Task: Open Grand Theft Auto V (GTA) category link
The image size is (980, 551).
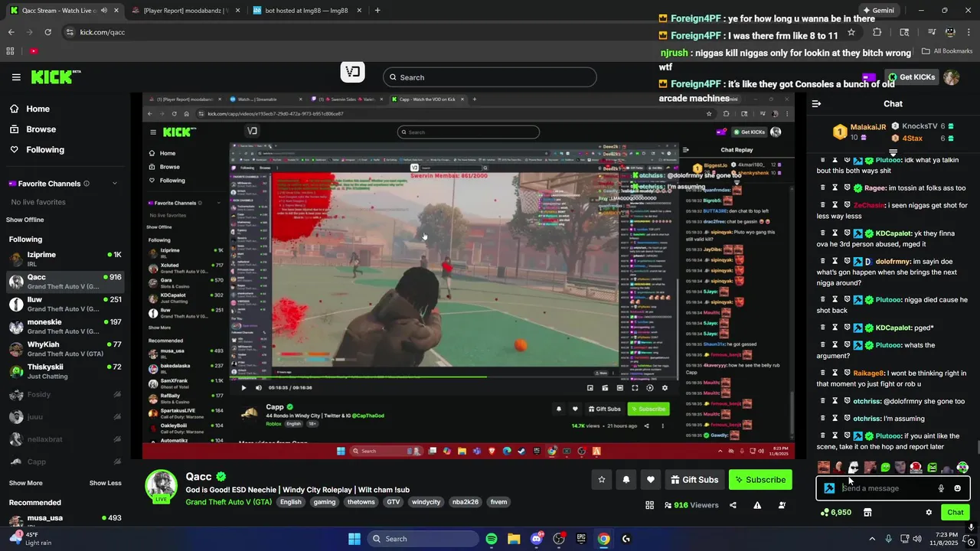Action: click(228, 502)
